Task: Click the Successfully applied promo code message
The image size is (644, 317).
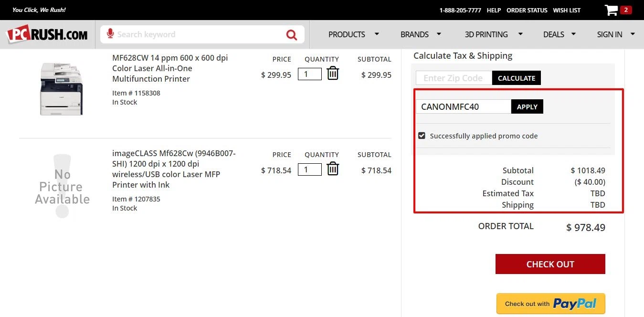Action: pos(484,136)
